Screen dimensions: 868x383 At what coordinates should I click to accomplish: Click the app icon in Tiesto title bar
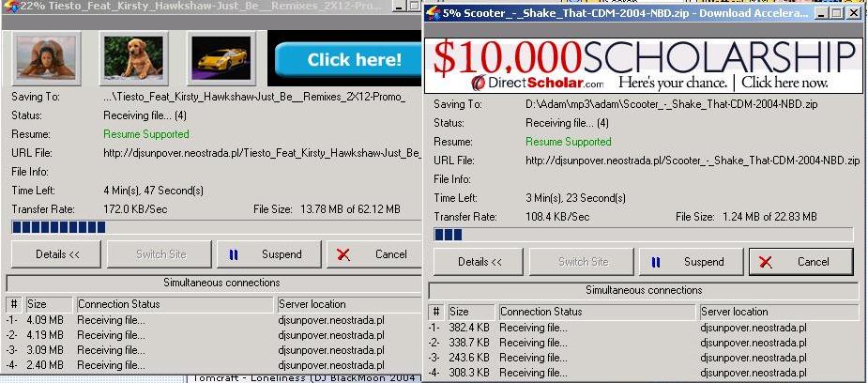[10, 7]
